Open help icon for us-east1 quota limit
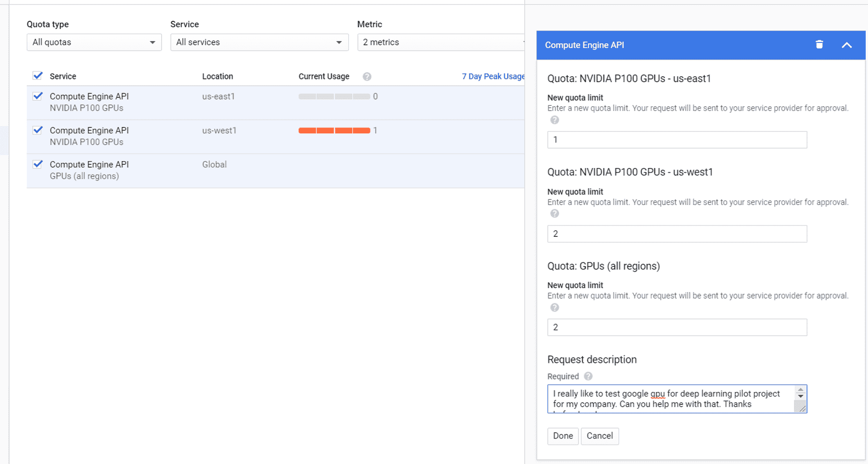868x464 pixels. 554,120
